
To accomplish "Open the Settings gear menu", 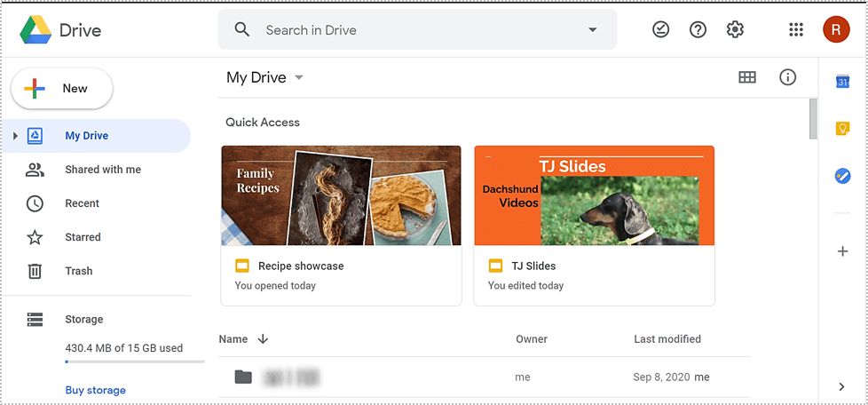I will point(735,30).
